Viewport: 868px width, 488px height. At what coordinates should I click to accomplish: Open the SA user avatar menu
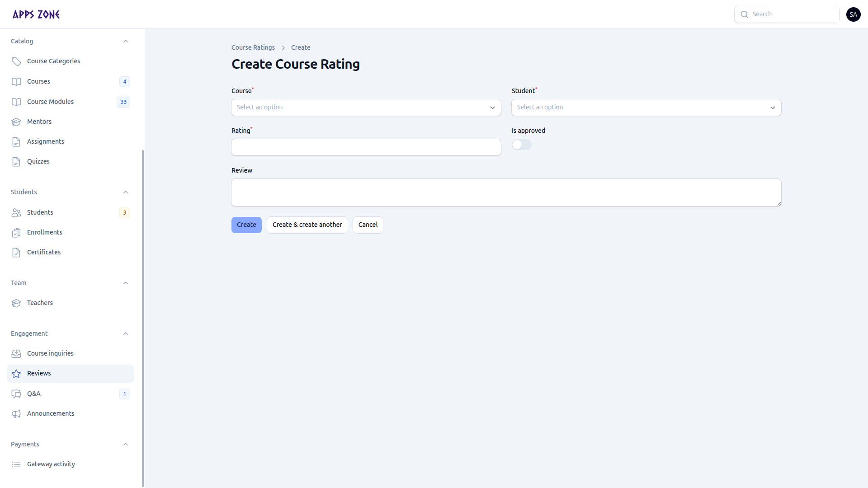854,14
